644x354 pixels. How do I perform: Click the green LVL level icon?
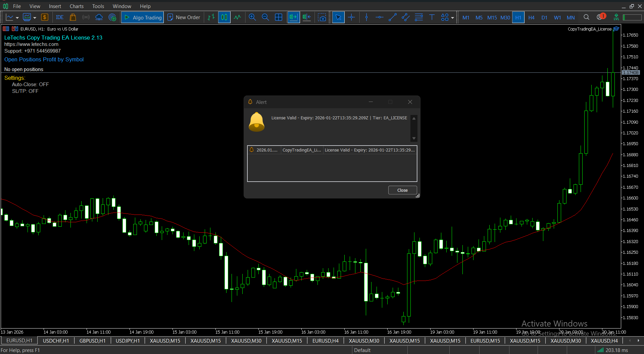pyautogui.click(x=616, y=17)
